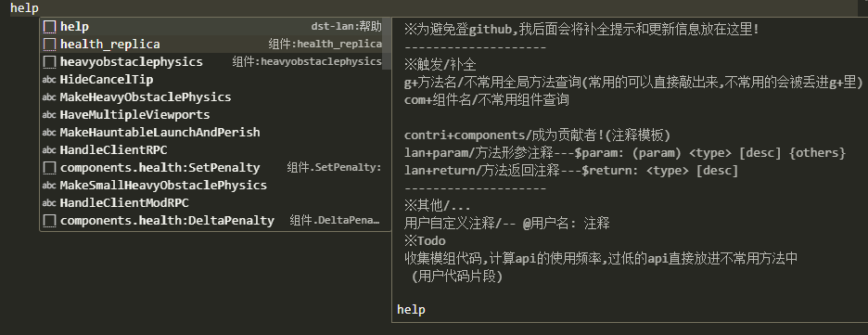Choose the HandleClientRPC suggestion
This screenshot has width=868, height=335.
pos(213,150)
